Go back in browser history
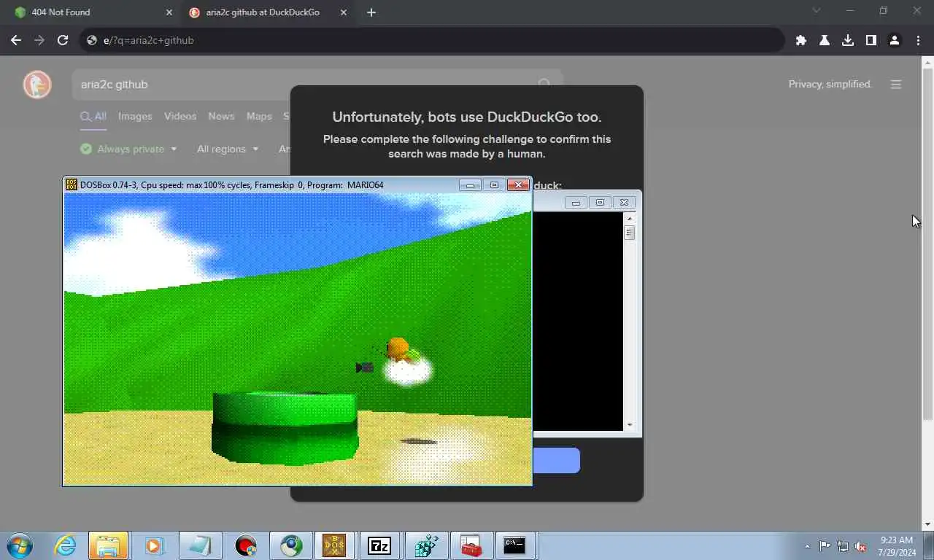The height and width of the screenshot is (560, 934). coord(16,40)
